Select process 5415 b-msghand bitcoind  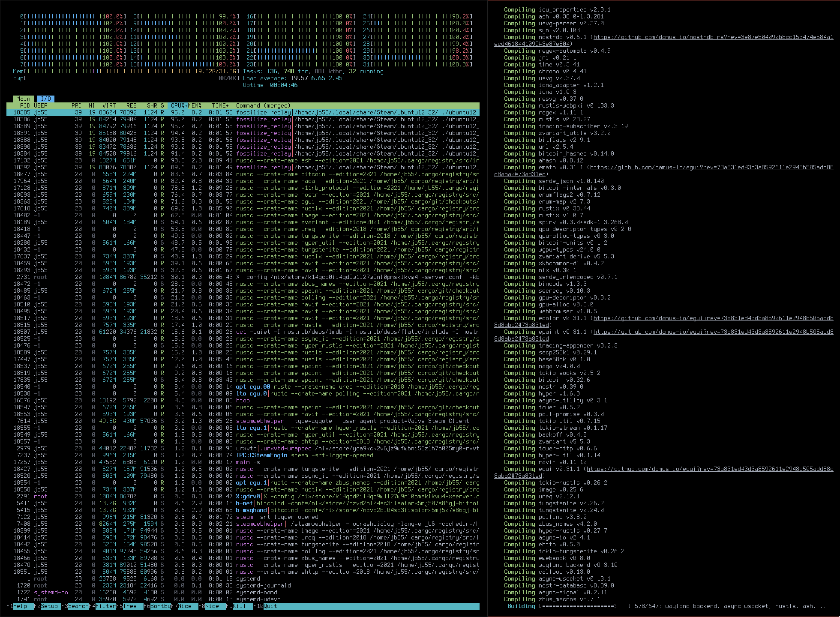(x=243, y=510)
